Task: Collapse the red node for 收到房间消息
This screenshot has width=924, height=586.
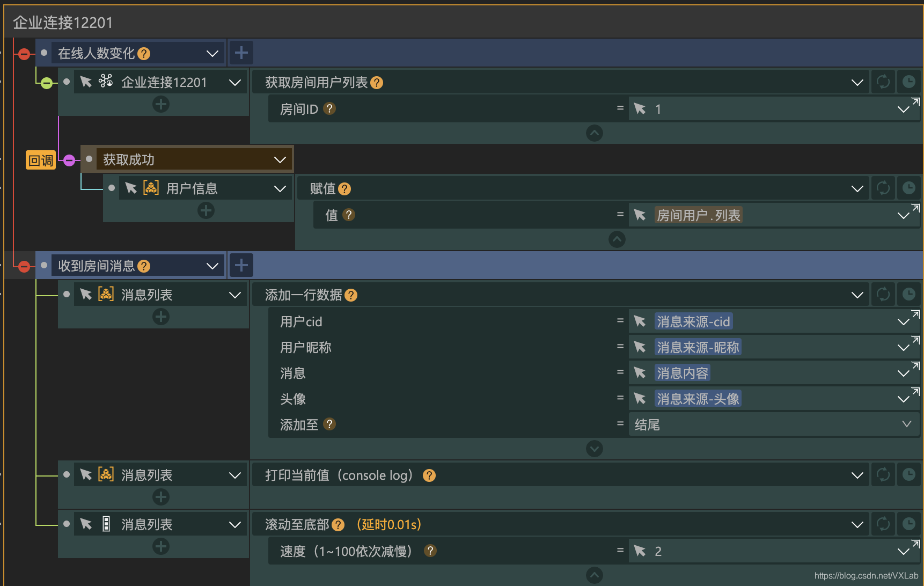Action: coord(24,266)
